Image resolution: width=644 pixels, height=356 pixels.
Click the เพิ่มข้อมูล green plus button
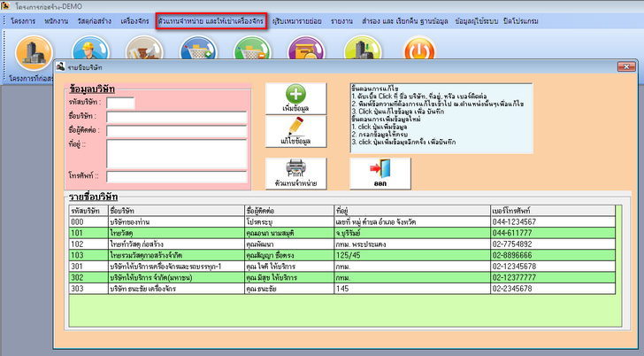pyautogui.click(x=295, y=97)
